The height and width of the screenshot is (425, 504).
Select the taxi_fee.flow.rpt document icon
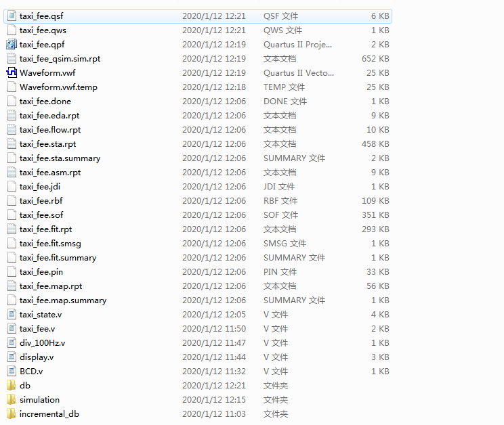coord(12,130)
